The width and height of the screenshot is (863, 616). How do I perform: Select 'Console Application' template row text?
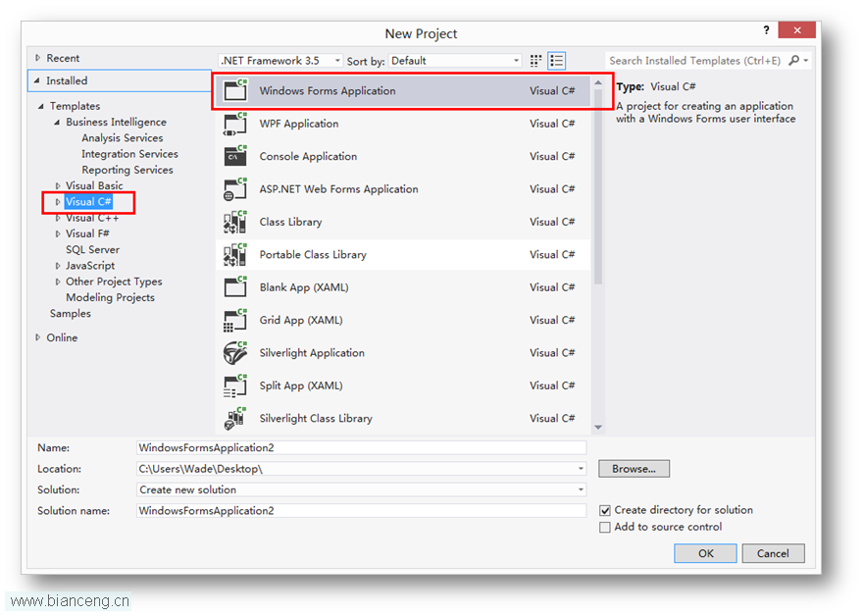308,156
